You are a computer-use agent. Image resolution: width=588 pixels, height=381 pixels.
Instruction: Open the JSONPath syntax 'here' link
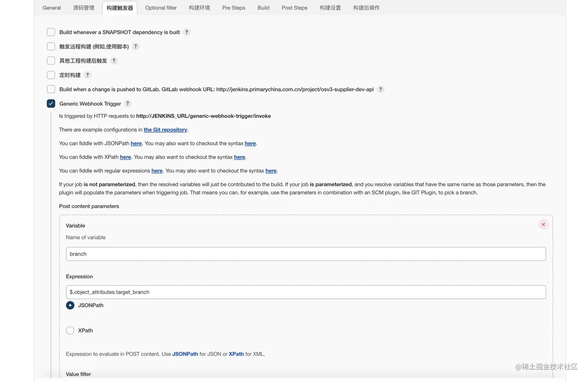[250, 143]
